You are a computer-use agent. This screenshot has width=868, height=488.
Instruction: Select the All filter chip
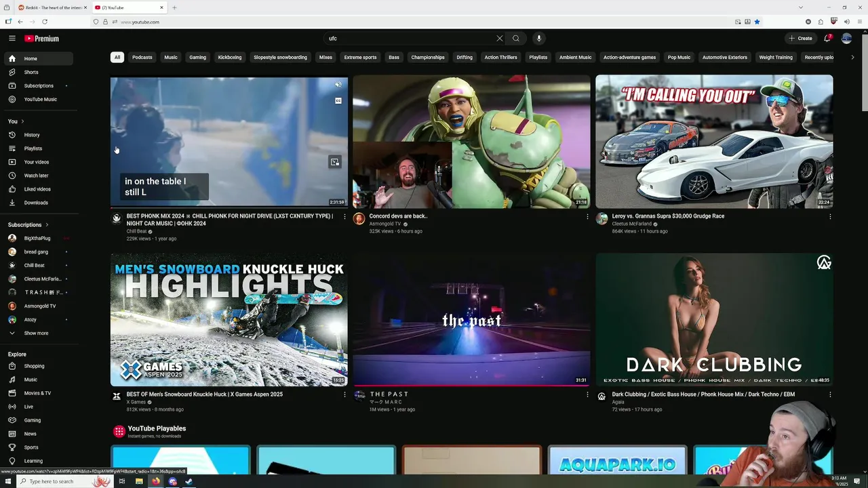pyautogui.click(x=117, y=58)
